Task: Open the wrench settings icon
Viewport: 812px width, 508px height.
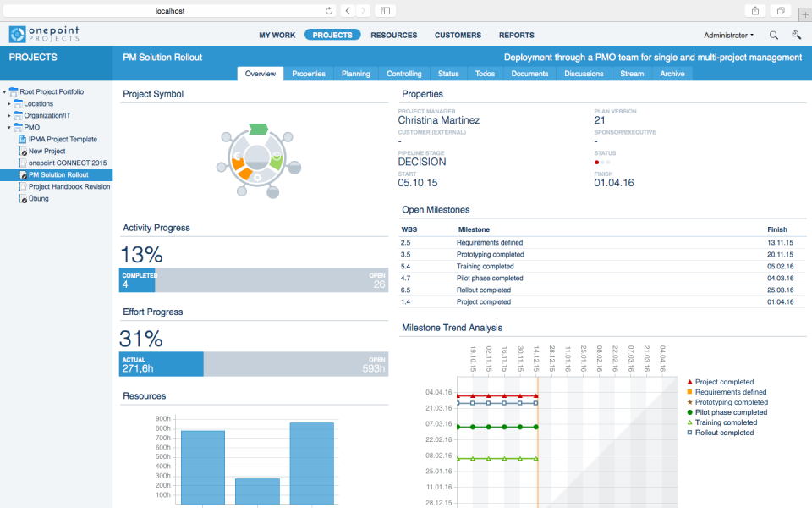Action: point(797,35)
